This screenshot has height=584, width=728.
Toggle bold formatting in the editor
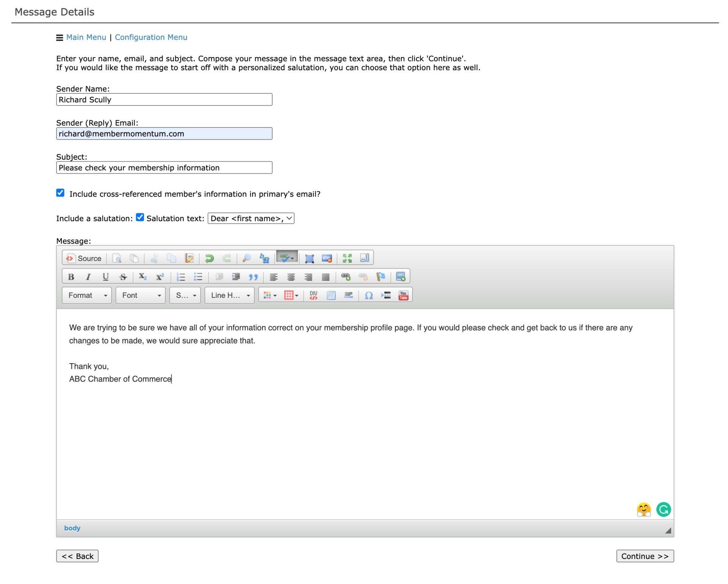(x=71, y=277)
